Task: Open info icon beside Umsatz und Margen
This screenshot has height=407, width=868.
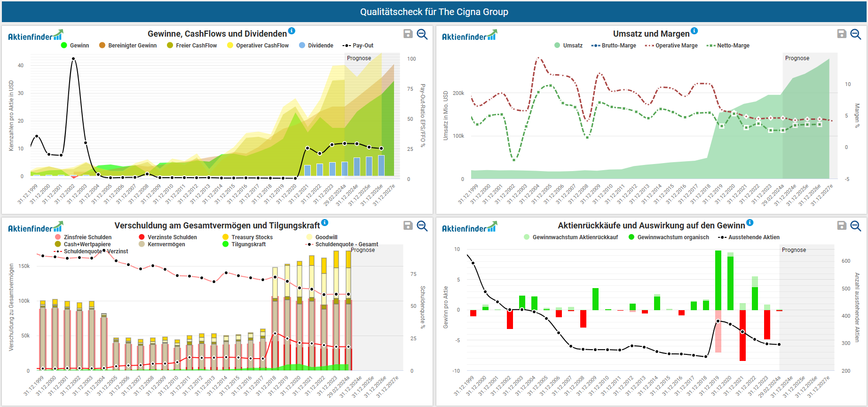Action: (x=694, y=31)
